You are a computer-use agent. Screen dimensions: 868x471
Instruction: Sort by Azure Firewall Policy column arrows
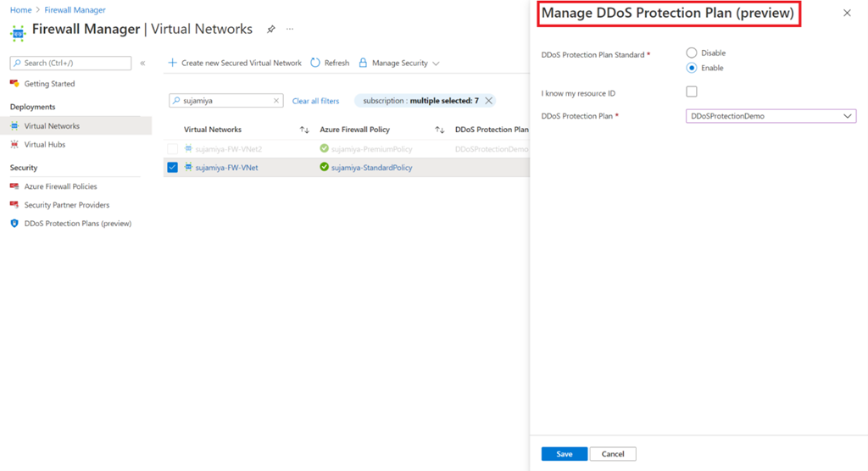click(440, 130)
